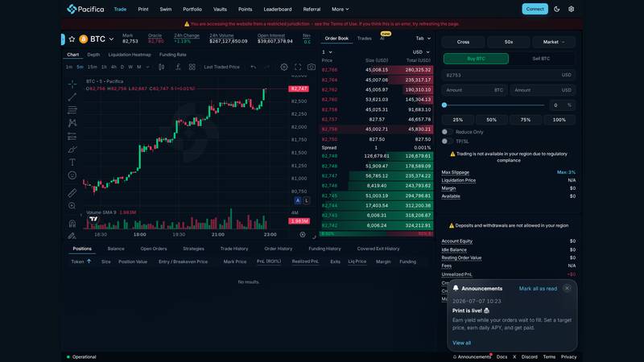Click Mark all as read link
The image size is (644, 362).
[x=538, y=289]
